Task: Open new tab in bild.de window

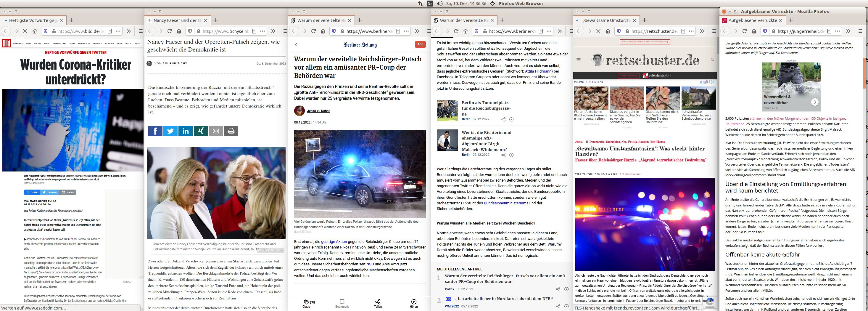Action: point(71,20)
